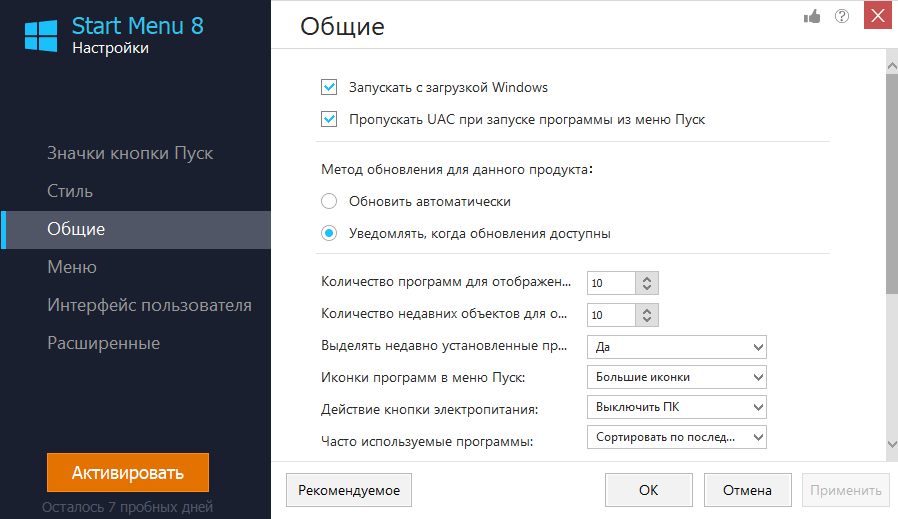This screenshot has width=898, height=519.
Task: Click the programs count input field
Action: pos(611,283)
